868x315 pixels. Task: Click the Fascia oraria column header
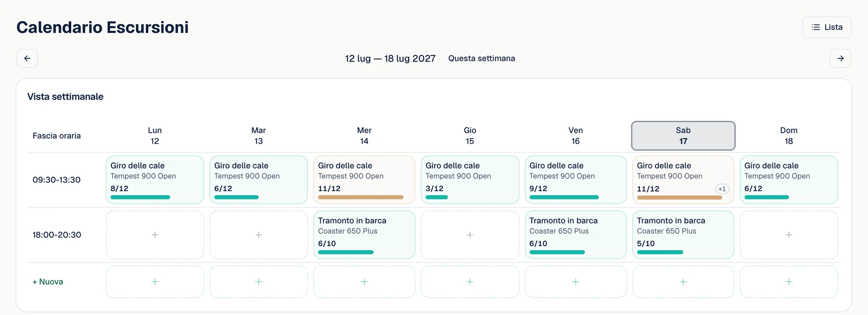(56, 136)
